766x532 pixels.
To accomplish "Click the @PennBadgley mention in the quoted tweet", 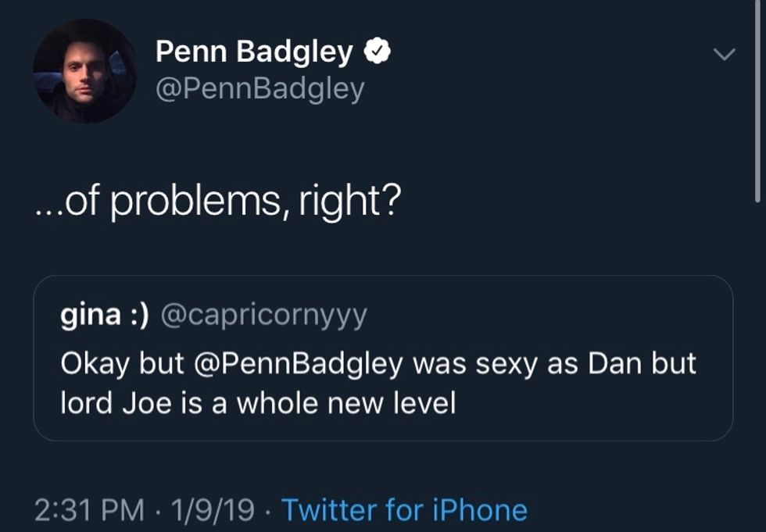I will click(x=305, y=364).
